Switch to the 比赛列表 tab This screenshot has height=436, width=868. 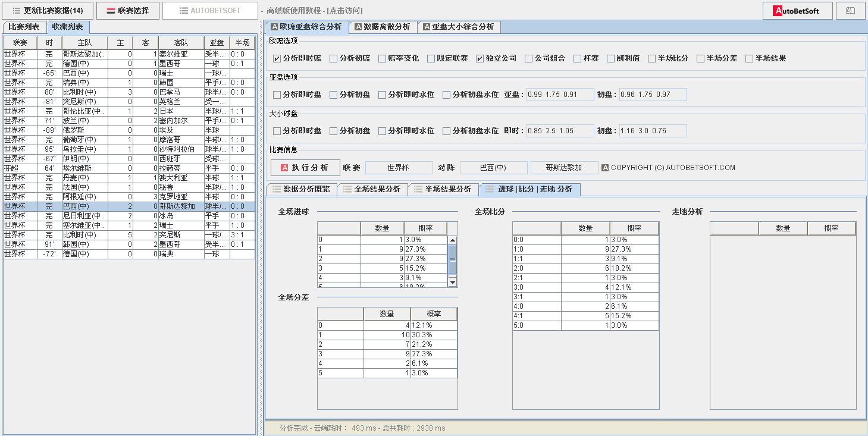[24, 27]
